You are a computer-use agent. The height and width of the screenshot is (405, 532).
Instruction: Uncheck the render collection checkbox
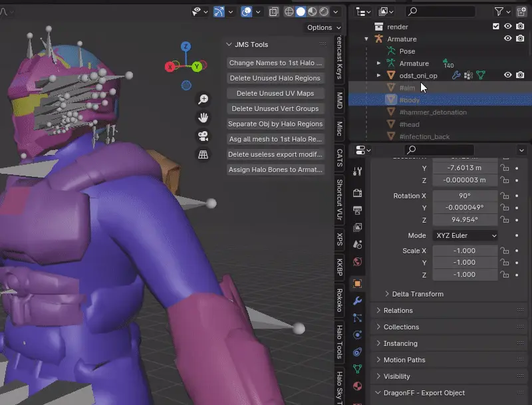point(495,26)
